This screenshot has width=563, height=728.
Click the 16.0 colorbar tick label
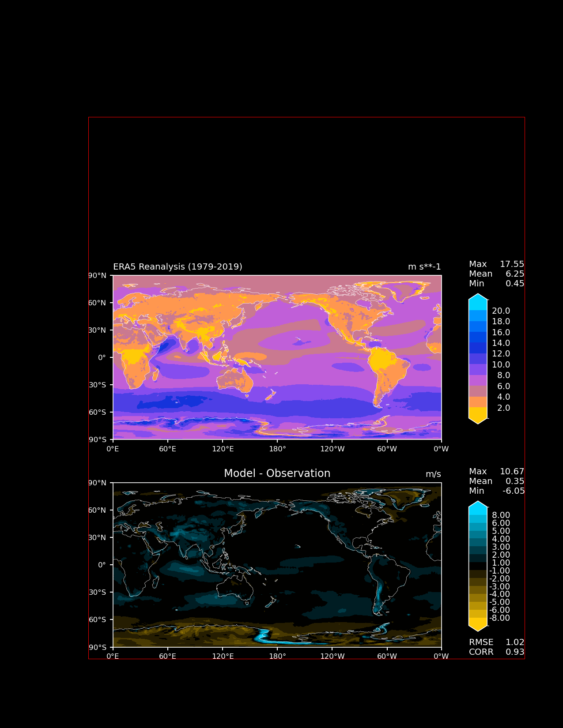click(x=501, y=333)
